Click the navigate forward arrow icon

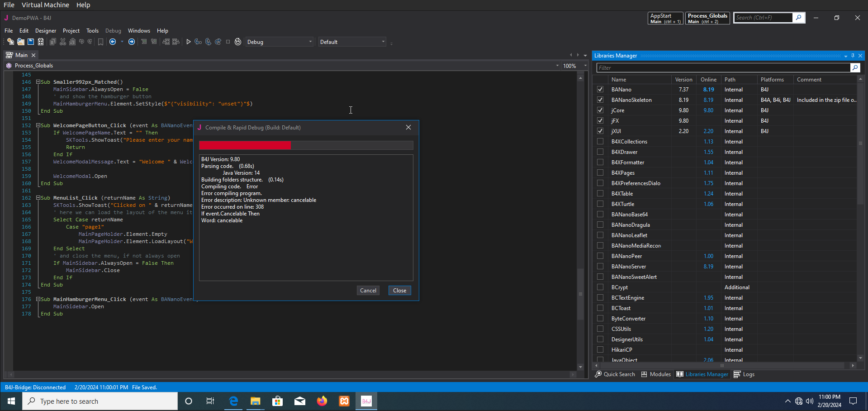[132, 42]
